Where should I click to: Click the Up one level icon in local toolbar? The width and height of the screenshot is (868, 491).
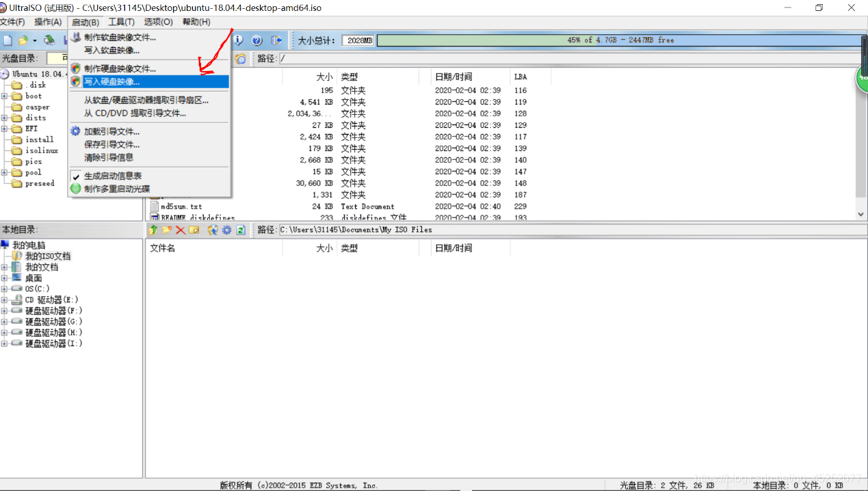click(x=153, y=230)
